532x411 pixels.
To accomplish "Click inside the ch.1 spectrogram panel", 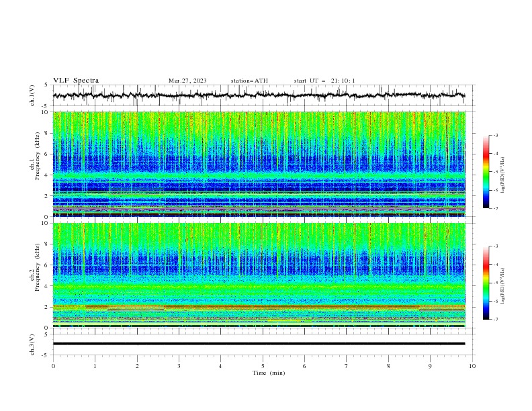I will tap(259, 164).
